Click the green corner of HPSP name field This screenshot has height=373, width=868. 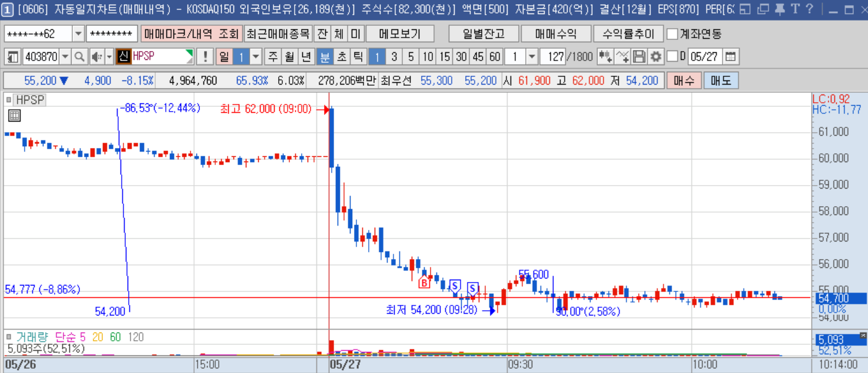point(189,53)
